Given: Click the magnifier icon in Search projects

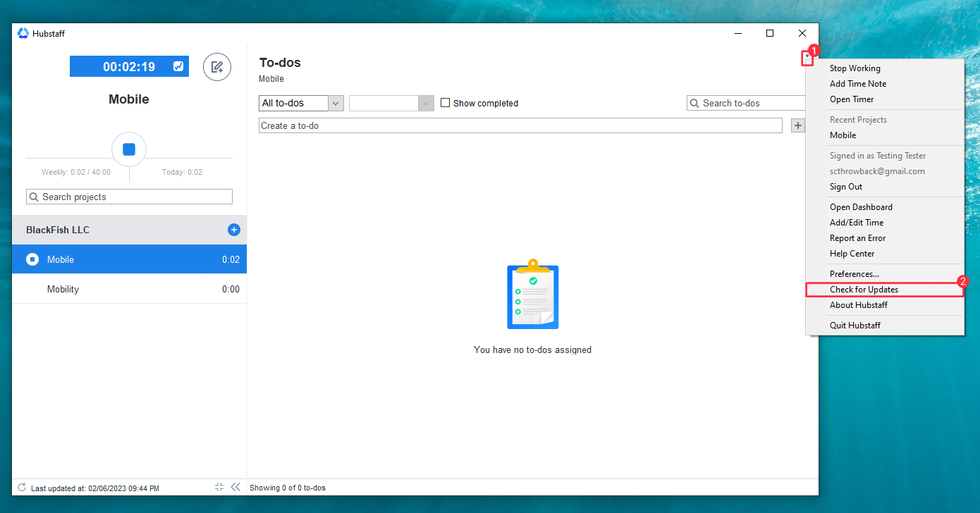Looking at the screenshot, I should tap(34, 197).
